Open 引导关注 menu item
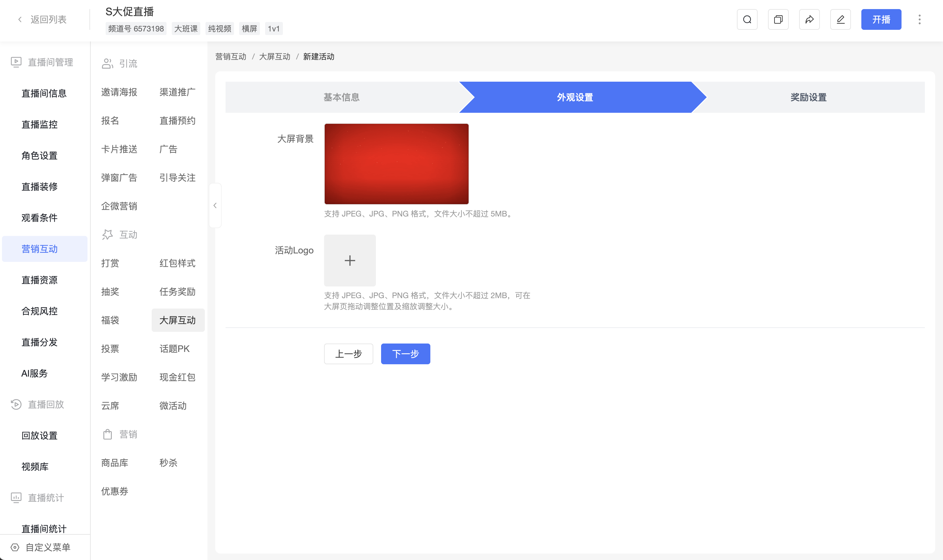Image resolution: width=943 pixels, height=560 pixels. (177, 177)
